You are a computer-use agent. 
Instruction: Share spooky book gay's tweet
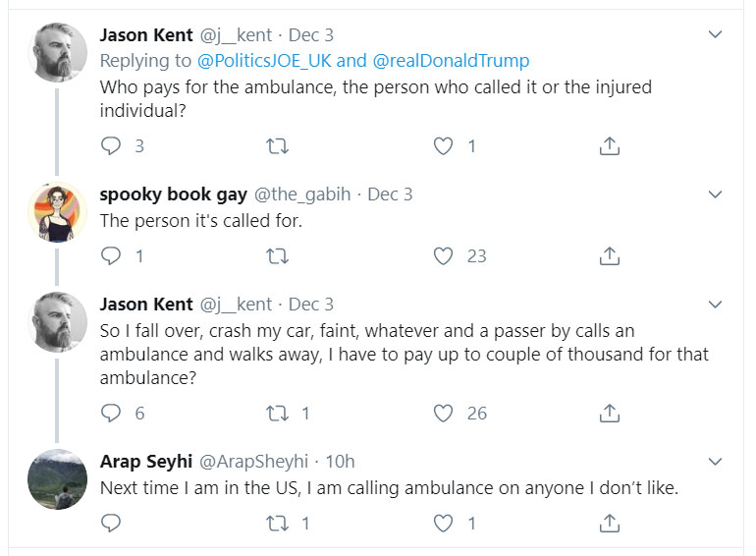[609, 256]
